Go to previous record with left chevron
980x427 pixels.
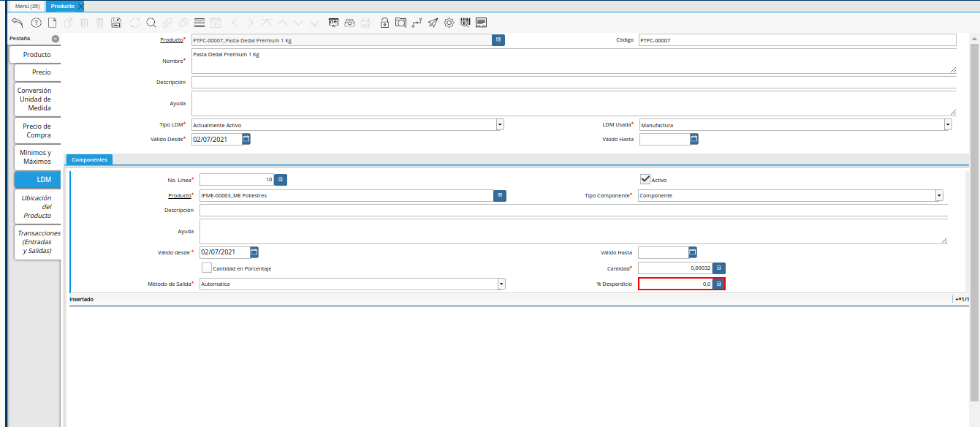235,23
